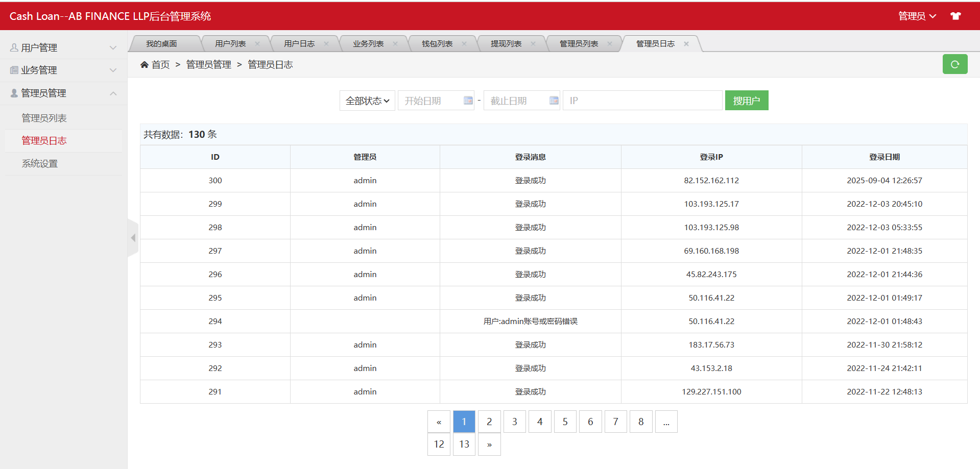Viewport: 980px width, 469px height.
Task: Click the green 搜用户 search button
Action: [746, 101]
